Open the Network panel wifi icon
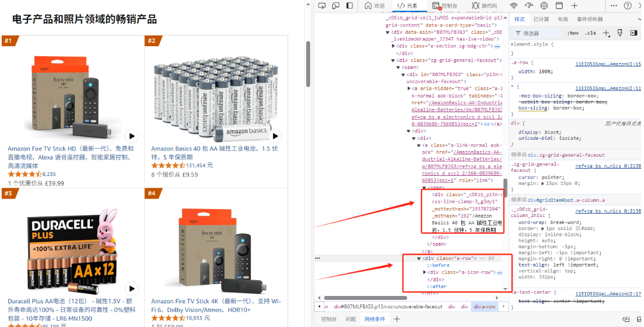 514,6
